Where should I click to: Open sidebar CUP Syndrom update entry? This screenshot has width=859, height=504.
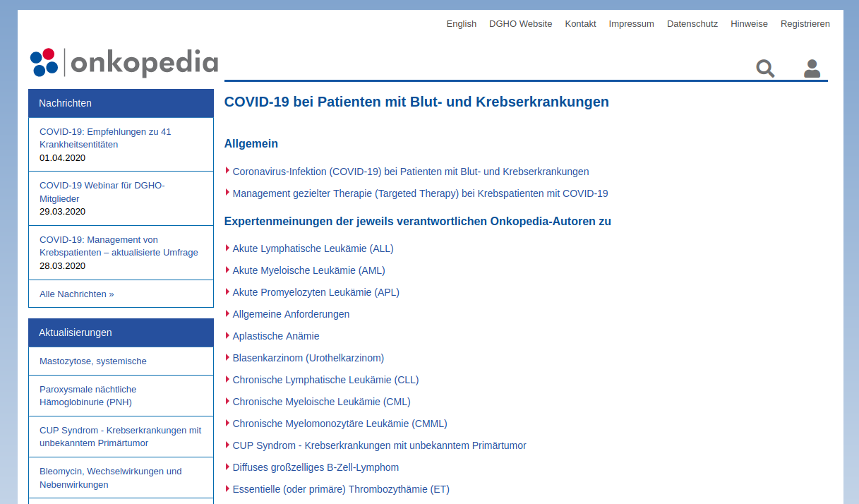(121, 437)
